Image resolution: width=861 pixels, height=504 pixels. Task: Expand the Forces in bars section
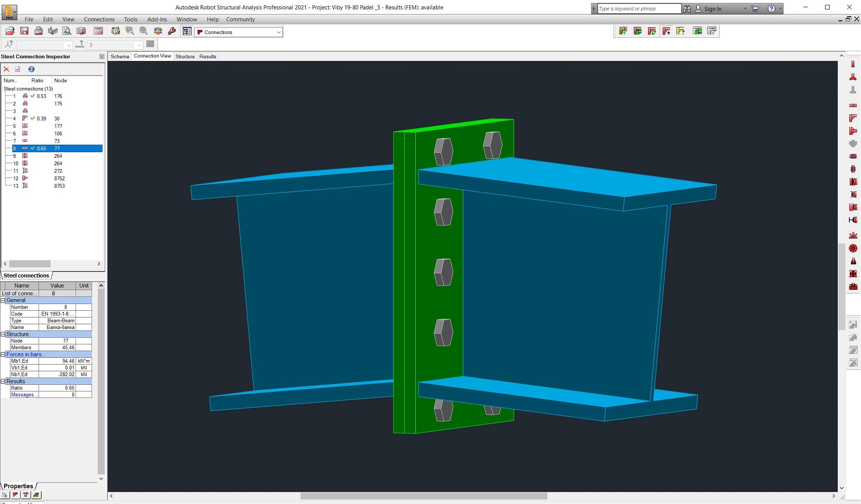4,354
